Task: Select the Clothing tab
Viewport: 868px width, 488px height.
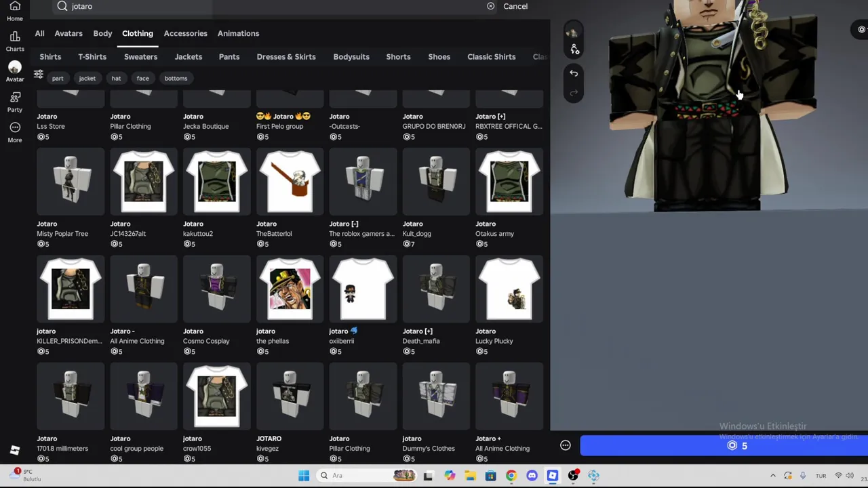Action: coord(138,33)
